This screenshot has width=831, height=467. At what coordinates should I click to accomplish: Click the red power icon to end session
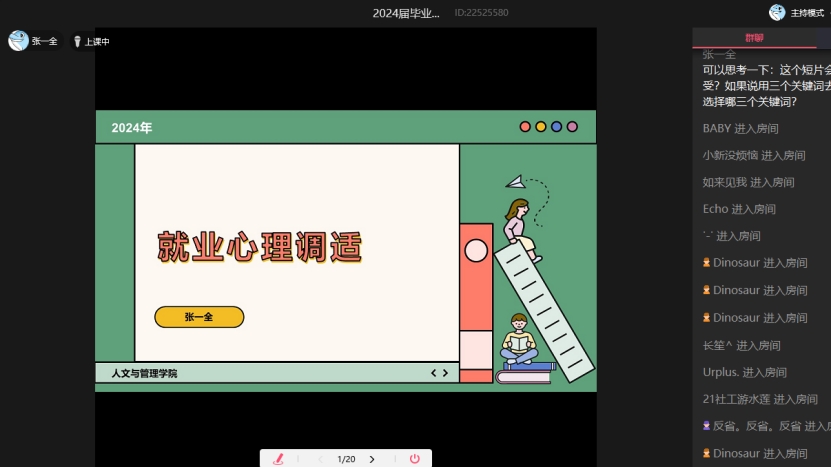click(414, 459)
